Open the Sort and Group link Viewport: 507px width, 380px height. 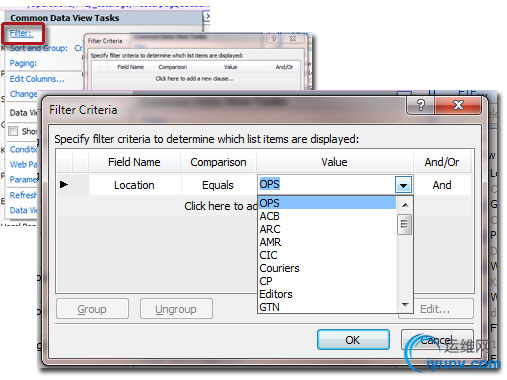pyautogui.click(x=39, y=48)
